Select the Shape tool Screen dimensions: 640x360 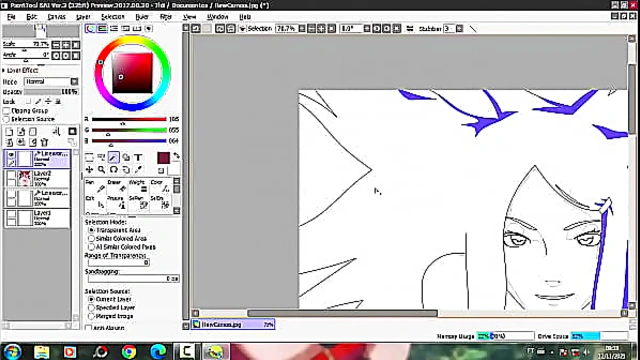(126, 158)
